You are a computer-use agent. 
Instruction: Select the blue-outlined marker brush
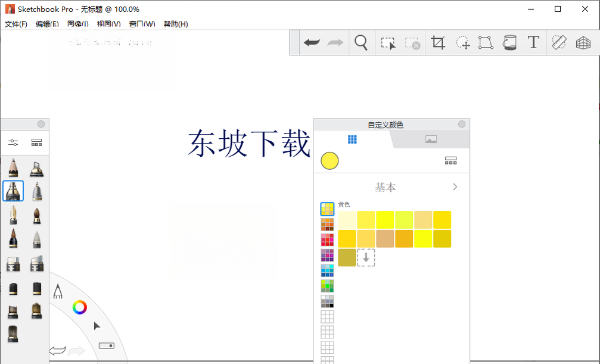coord(13,191)
